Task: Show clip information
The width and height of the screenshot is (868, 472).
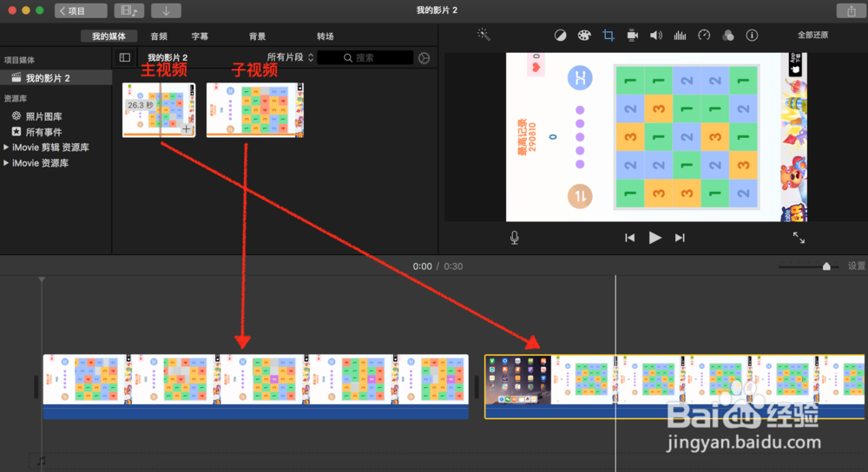Action: 752,36
